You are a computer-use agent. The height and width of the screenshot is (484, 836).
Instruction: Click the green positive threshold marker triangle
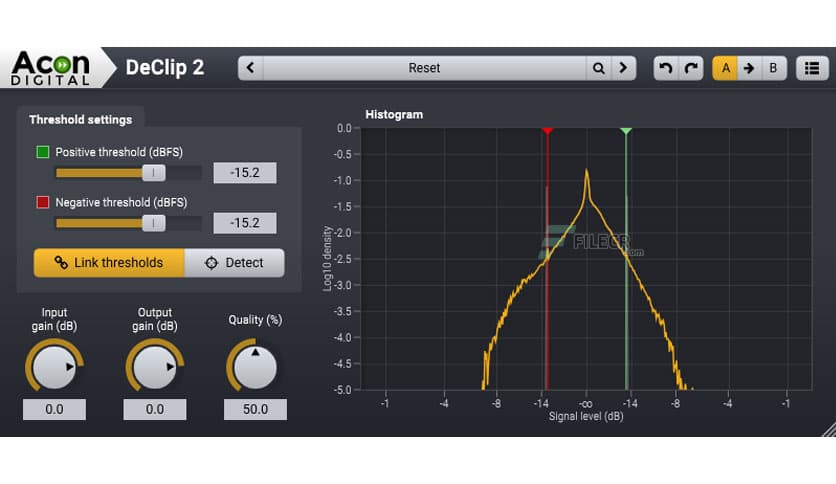pyautogui.click(x=626, y=131)
